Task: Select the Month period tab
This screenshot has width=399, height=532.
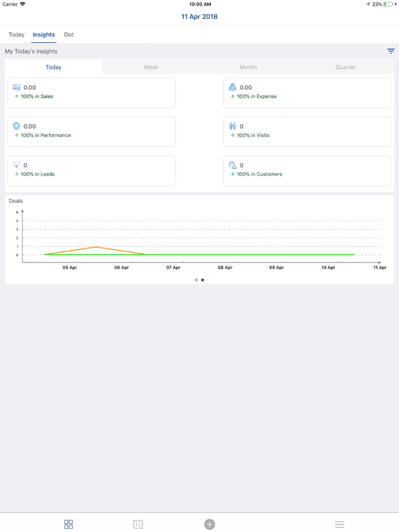Action: pyautogui.click(x=248, y=67)
